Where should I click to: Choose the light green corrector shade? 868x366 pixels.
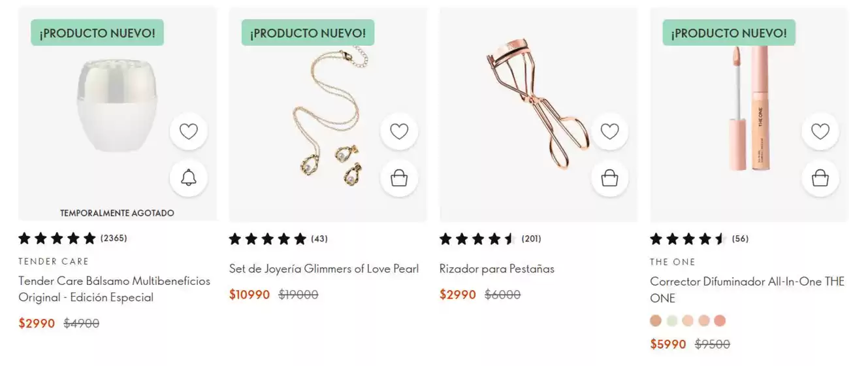pyautogui.click(x=672, y=321)
